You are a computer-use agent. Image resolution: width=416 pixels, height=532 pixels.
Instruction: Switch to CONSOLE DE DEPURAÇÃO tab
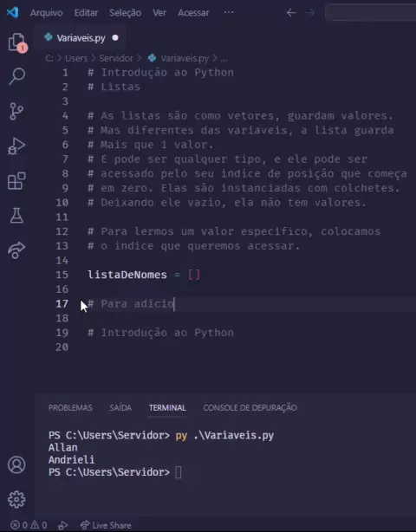pos(250,407)
